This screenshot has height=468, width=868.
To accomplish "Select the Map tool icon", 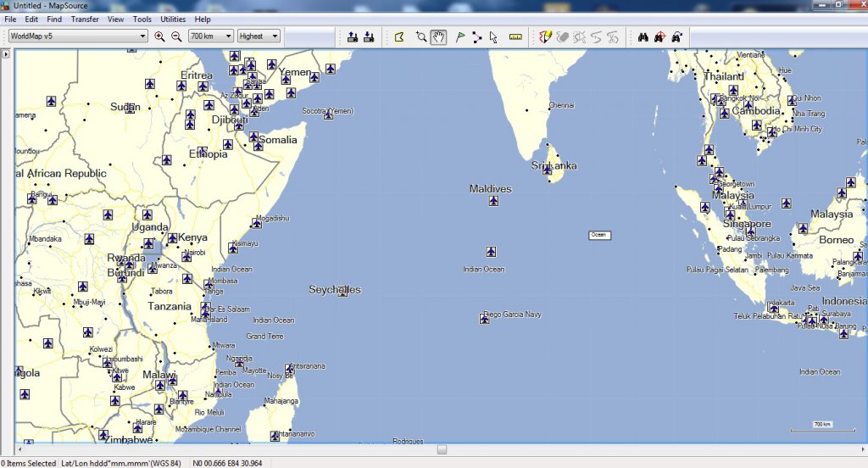I will click(x=399, y=36).
